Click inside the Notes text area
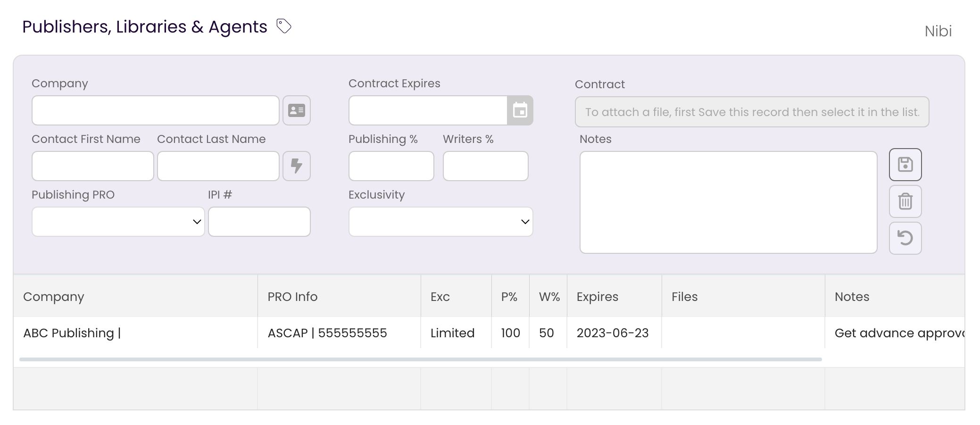Image resolution: width=980 pixels, height=425 pixels. (729, 202)
